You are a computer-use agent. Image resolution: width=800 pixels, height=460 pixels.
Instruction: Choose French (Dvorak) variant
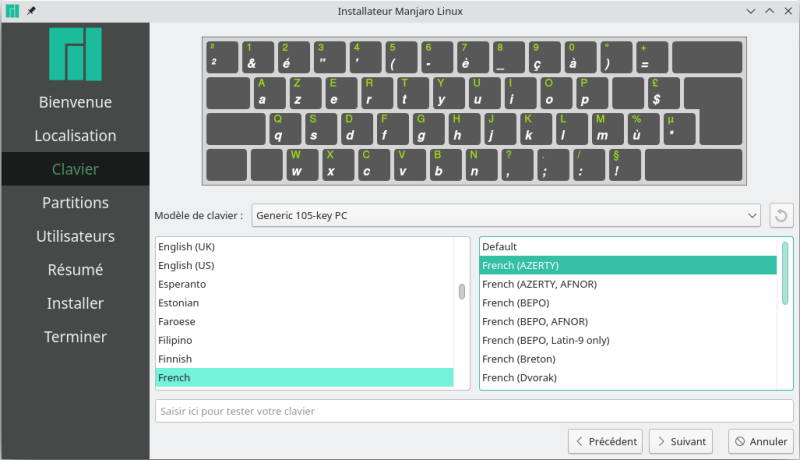click(x=629, y=377)
